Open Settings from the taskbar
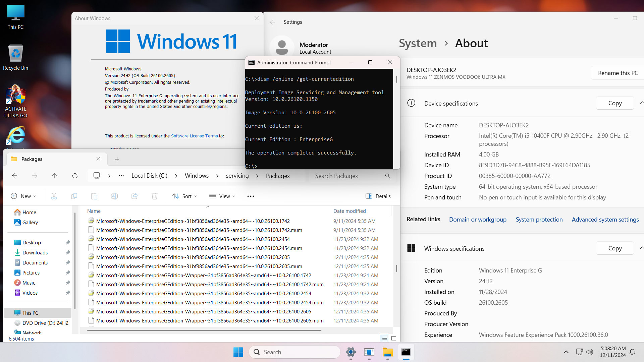Viewport: 644px width, 362px height. [x=351, y=352]
